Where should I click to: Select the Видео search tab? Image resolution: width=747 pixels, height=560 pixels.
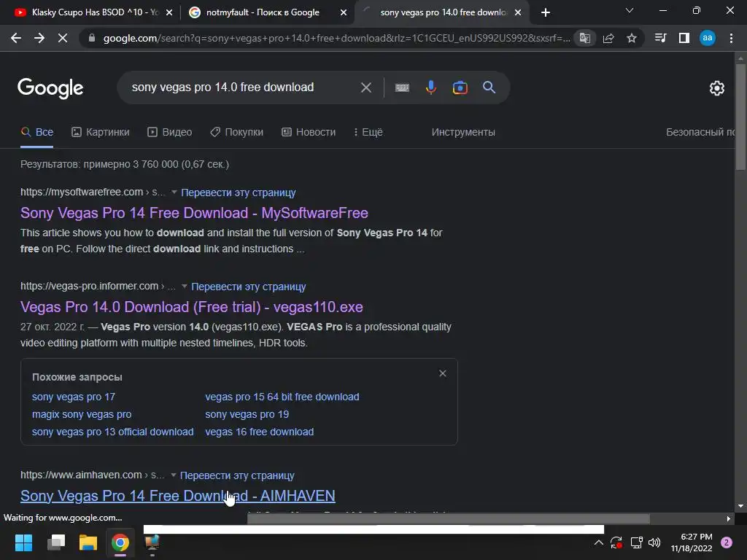[170, 132]
